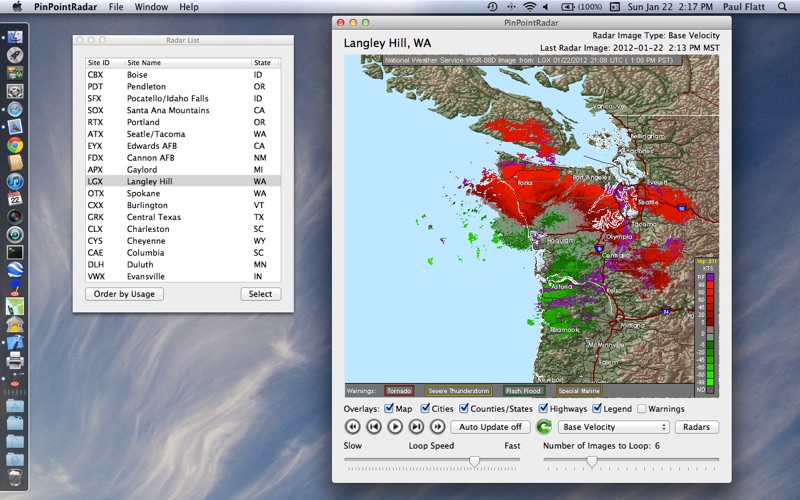The height and width of the screenshot is (500, 800).
Task: Hide the Legend overlay
Action: tap(597, 408)
